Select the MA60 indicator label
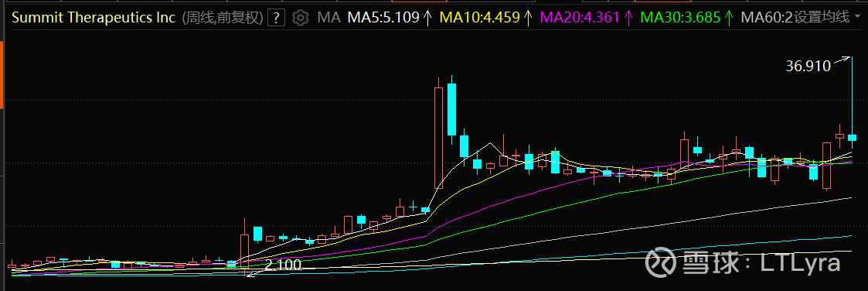This screenshot has width=868, height=291. (766, 19)
